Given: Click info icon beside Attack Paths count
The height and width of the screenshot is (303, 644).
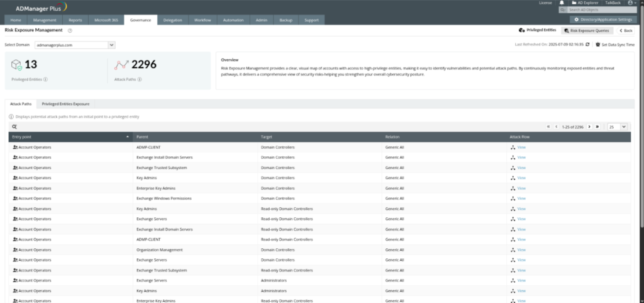Looking at the screenshot, I should coord(139,79).
